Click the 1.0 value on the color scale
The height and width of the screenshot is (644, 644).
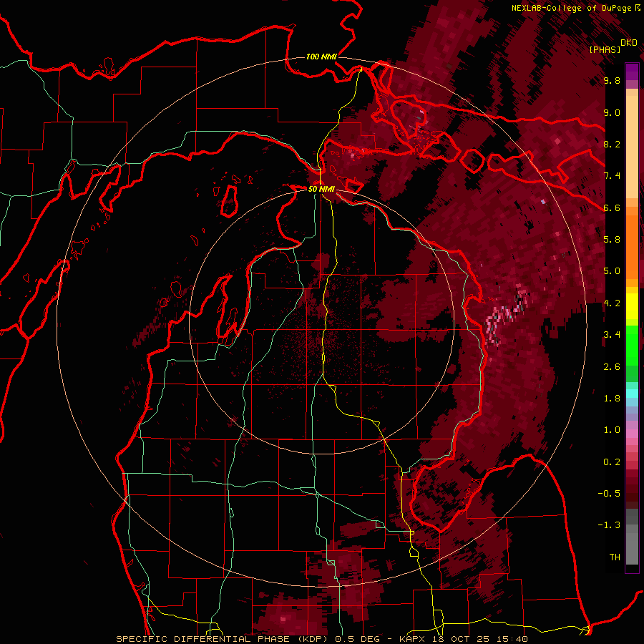(612, 430)
